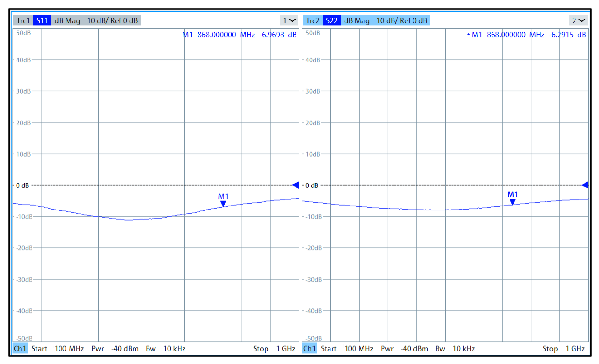Click 10 dB/ Ref 0 dB scale of Trc2

click(x=402, y=20)
